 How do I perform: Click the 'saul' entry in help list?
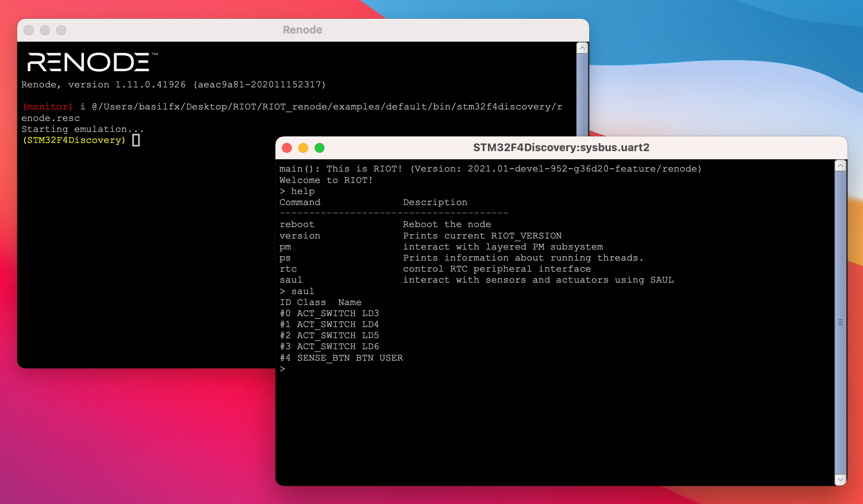[x=291, y=280]
